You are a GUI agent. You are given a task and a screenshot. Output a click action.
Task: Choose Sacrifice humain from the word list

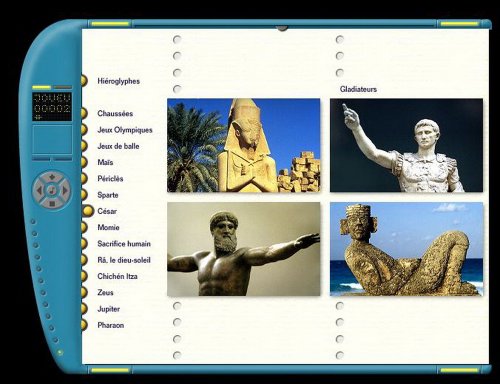point(124,244)
